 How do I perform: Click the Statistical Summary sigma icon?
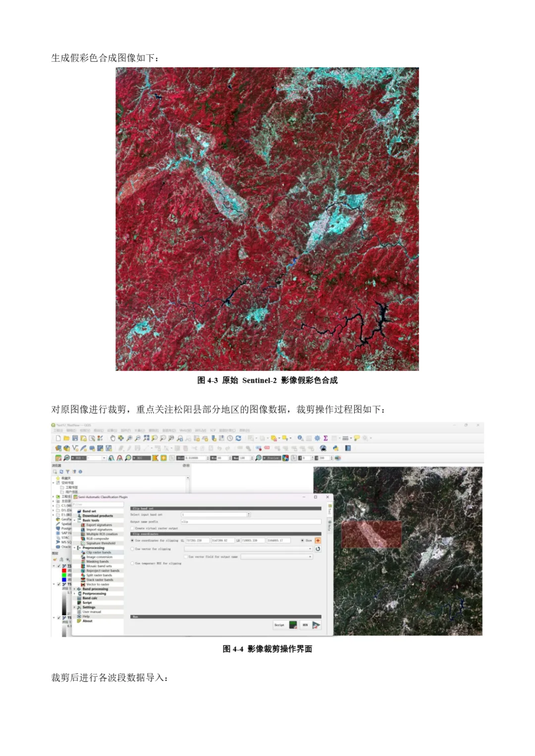[x=325, y=438]
